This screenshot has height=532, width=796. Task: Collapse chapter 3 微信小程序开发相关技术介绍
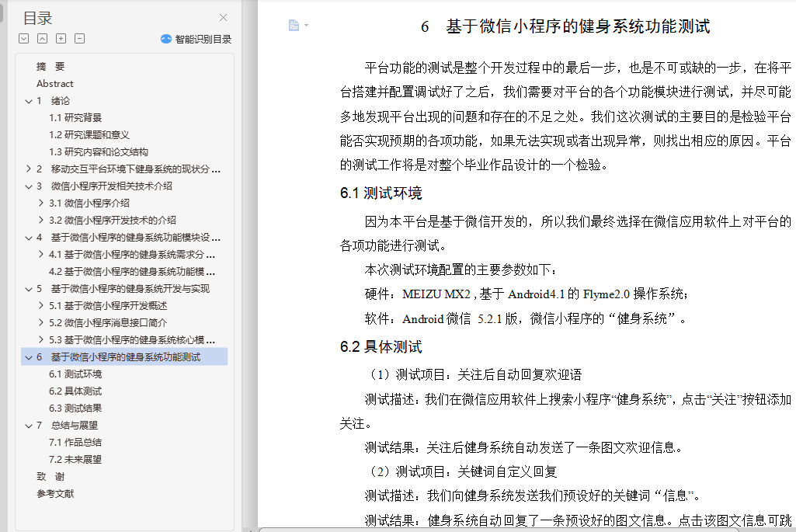pyautogui.click(x=29, y=186)
